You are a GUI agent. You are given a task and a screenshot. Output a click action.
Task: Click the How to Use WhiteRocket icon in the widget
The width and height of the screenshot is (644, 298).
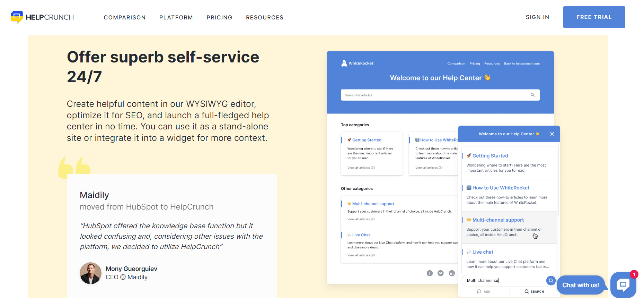pyautogui.click(x=469, y=188)
